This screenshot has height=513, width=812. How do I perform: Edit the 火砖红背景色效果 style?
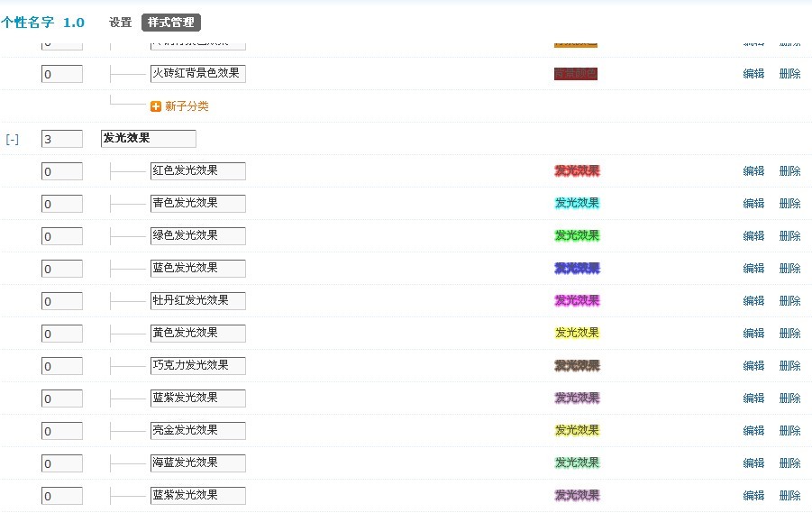[753, 74]
